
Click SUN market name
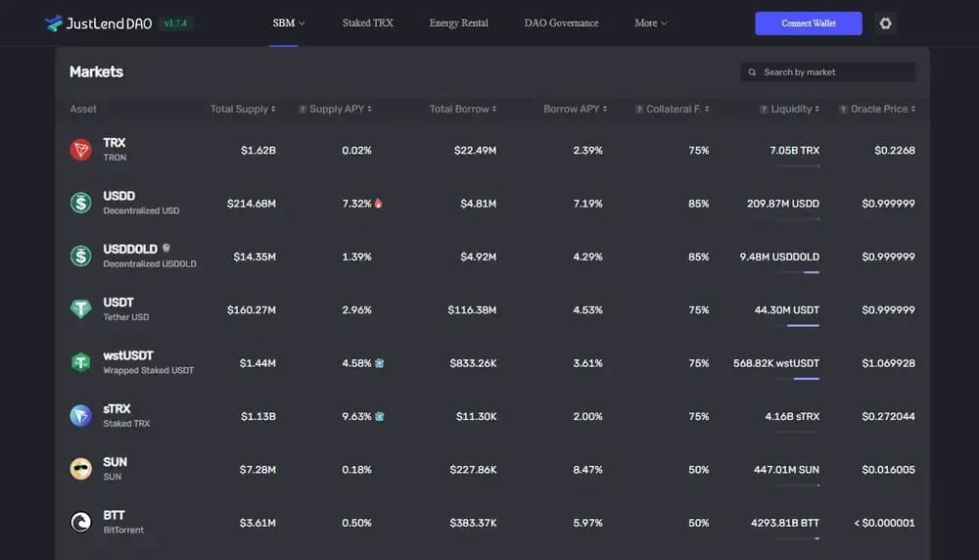pos(115,462)
